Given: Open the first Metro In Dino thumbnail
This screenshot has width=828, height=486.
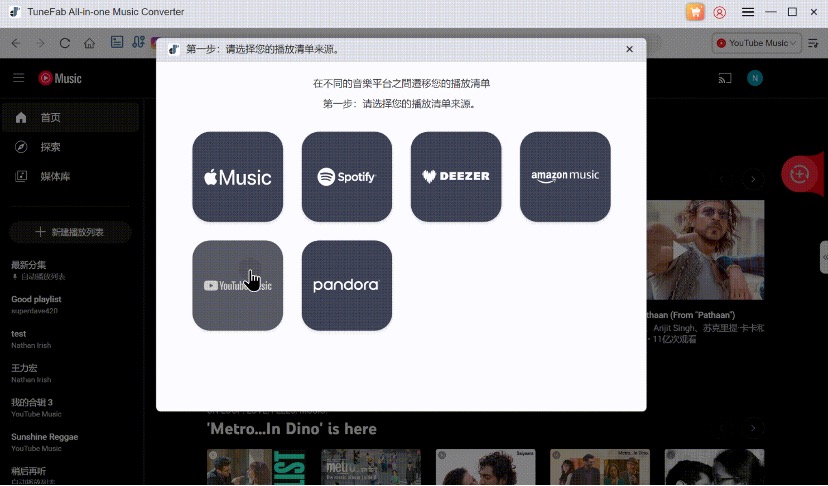Looking at the screenshot, I should click(x=256, y=467).
